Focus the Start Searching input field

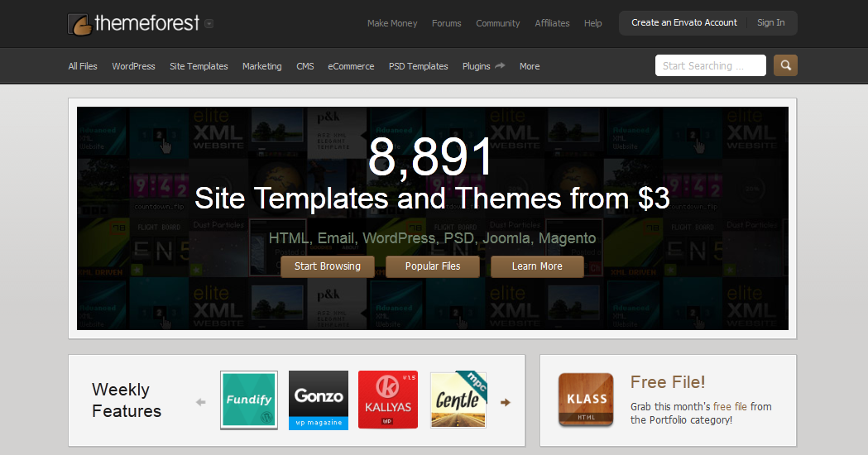point(711,65)
